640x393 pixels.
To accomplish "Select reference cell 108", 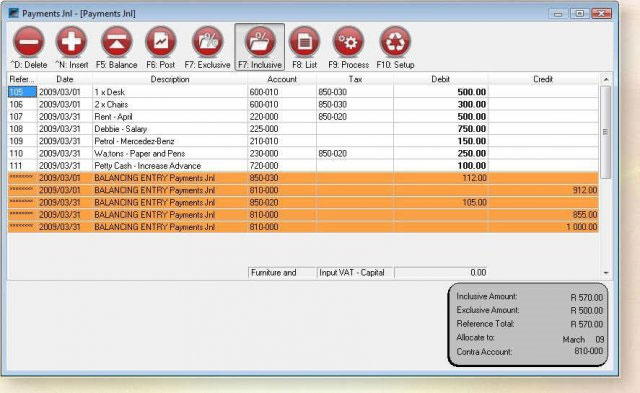I will (22, 129).
